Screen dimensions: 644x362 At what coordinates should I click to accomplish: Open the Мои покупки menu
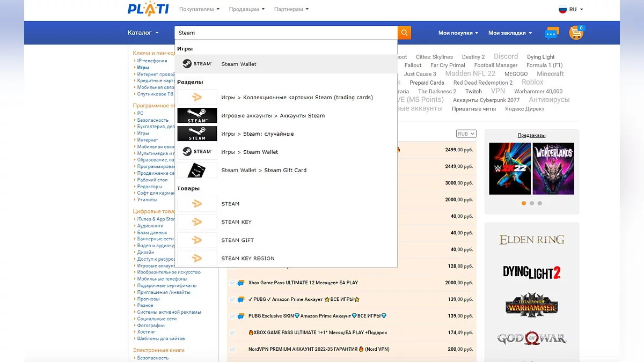[458, 33]
